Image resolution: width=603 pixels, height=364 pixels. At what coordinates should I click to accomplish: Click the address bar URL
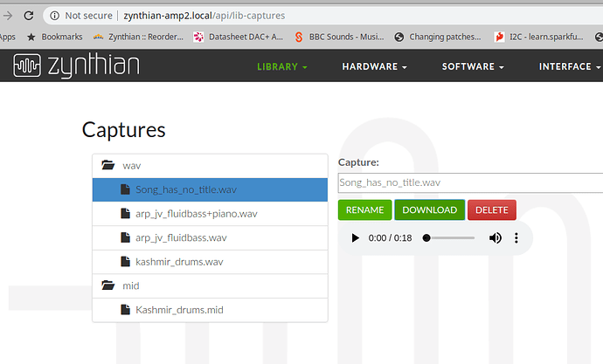204,16
